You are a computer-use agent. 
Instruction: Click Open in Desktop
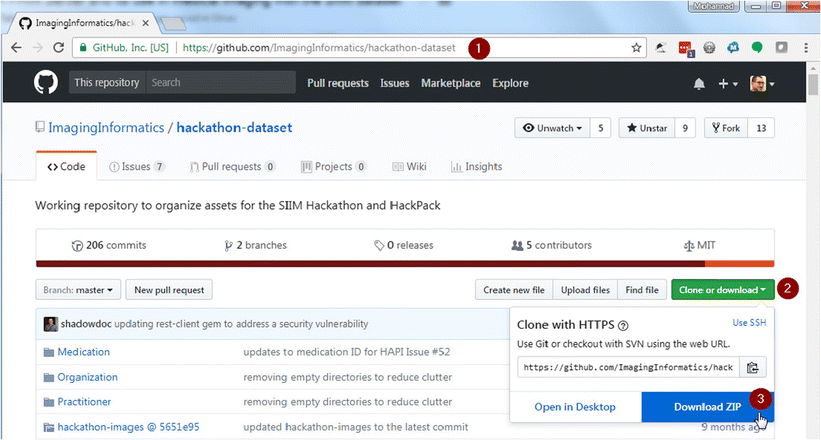(x=575, y=407)
